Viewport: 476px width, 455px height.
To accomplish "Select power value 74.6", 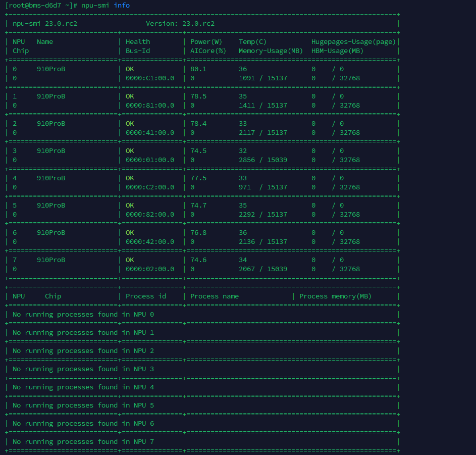I will tap(198, 260).
